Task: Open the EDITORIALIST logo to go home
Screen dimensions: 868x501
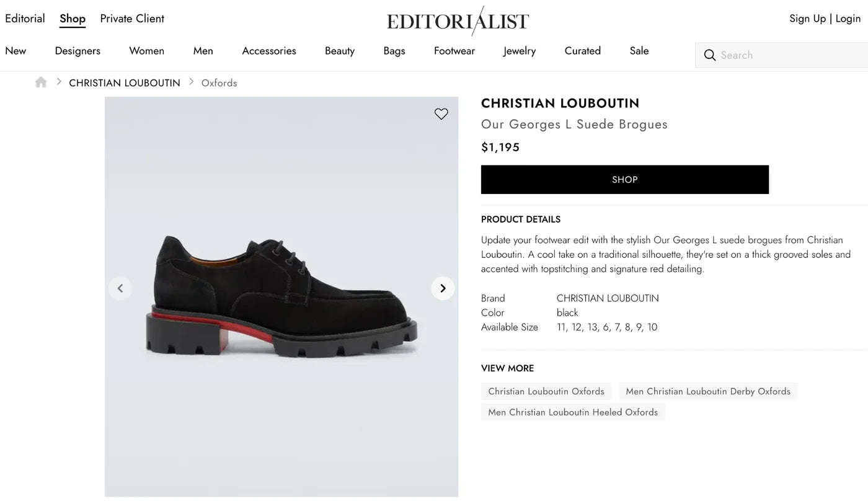Action: [x=458, y=20]
